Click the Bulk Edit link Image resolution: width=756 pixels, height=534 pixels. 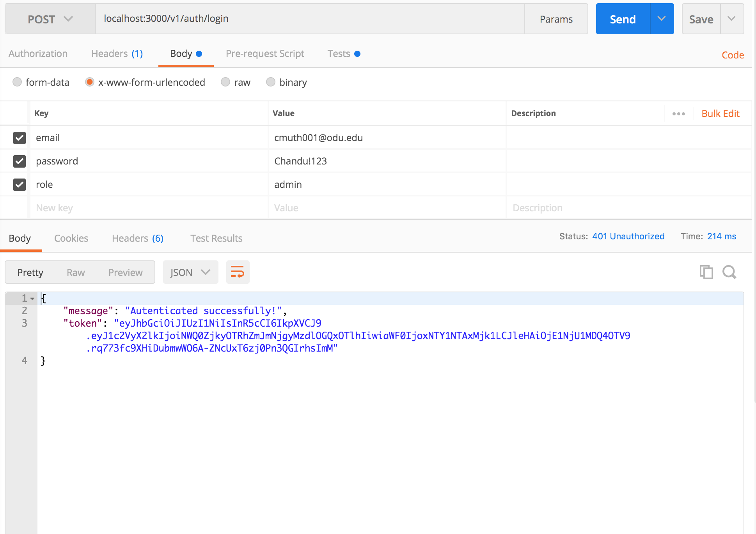coord(720,113)
